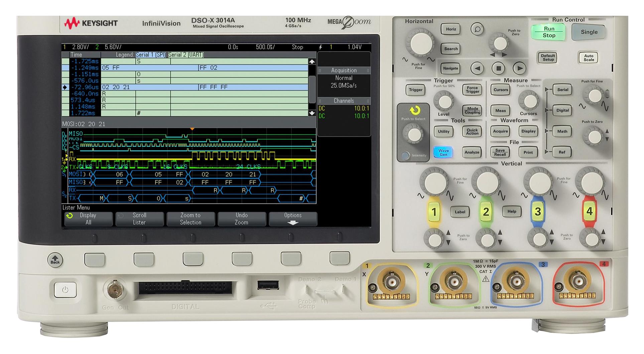The image size is (644, 354).
Task: Click the Acquisition panel header
Action: tap(344, 71)
